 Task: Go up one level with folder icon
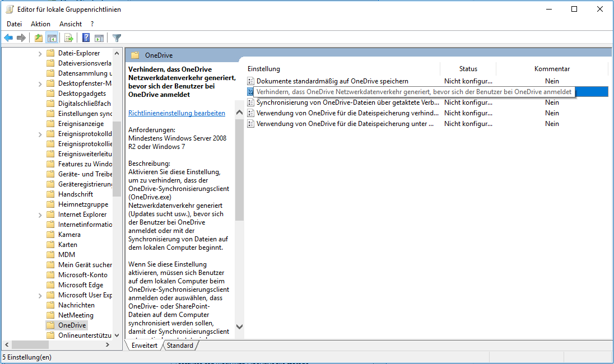click(38, 38)
